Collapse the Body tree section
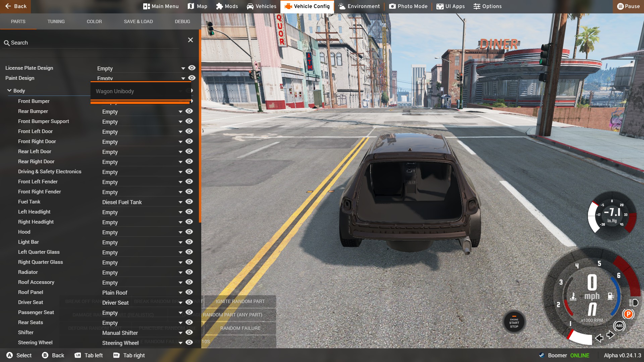This screenshot has width=644, height=362. click(x=9, y=90)
